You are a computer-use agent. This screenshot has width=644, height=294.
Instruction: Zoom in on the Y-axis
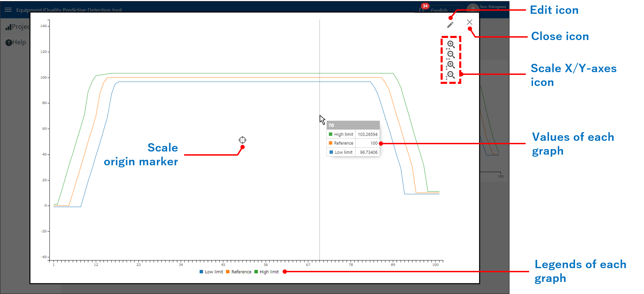pos(451,65)
